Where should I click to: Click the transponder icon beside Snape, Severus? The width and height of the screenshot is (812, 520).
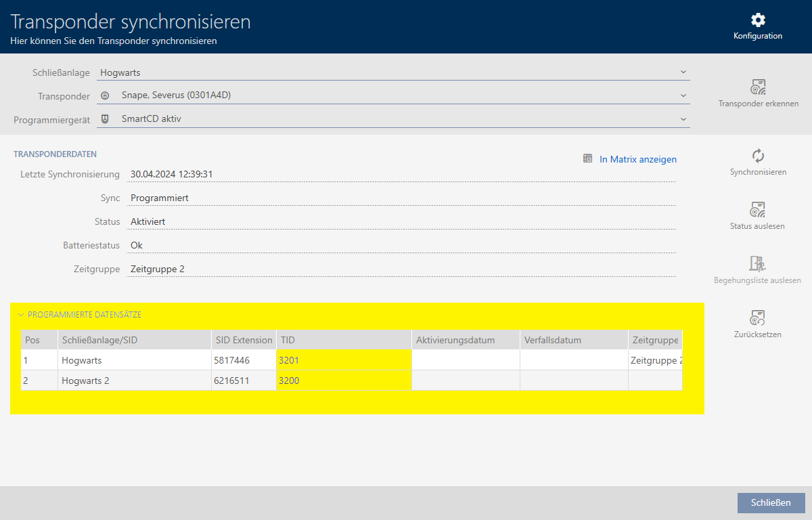[105, 96]
